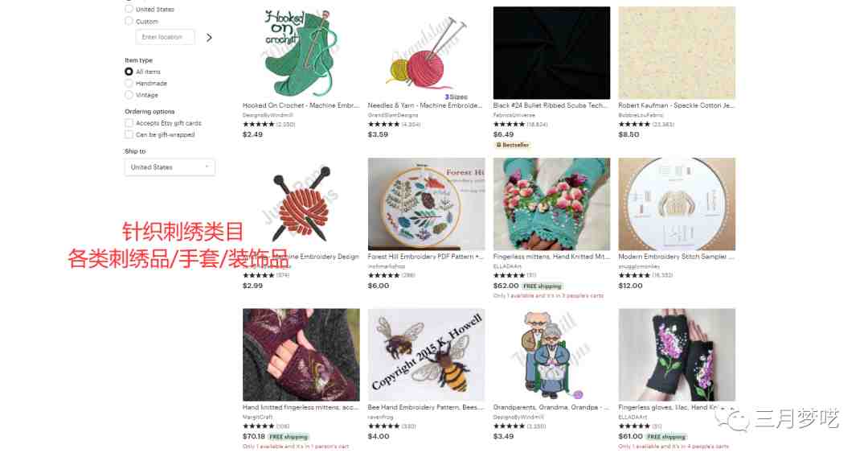868x457 pixels.
Task: Select the All items radio button
Action: click(129, 72)
